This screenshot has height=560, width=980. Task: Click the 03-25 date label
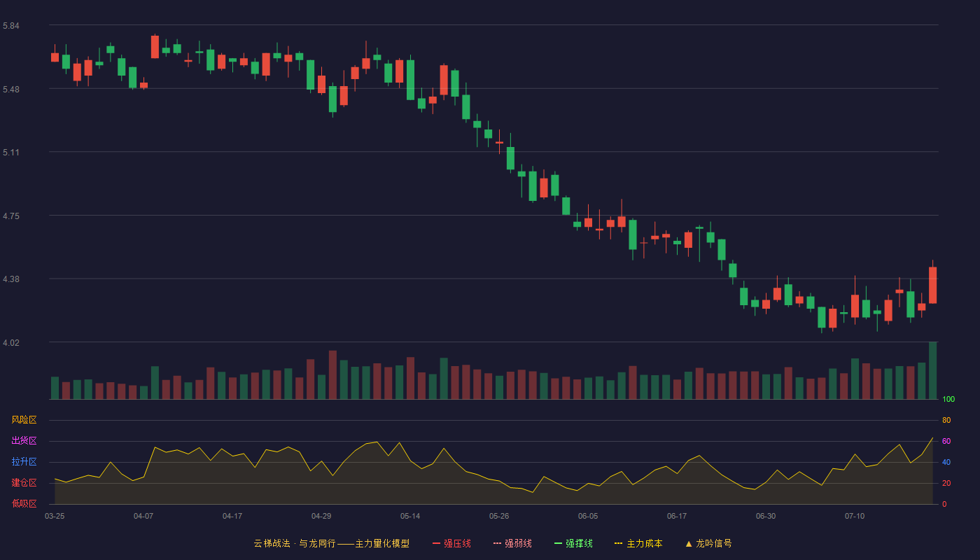[55, 516]
